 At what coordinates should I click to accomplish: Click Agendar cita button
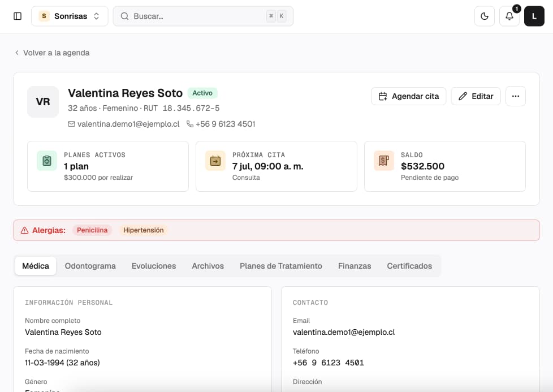[x=408, y=96]
